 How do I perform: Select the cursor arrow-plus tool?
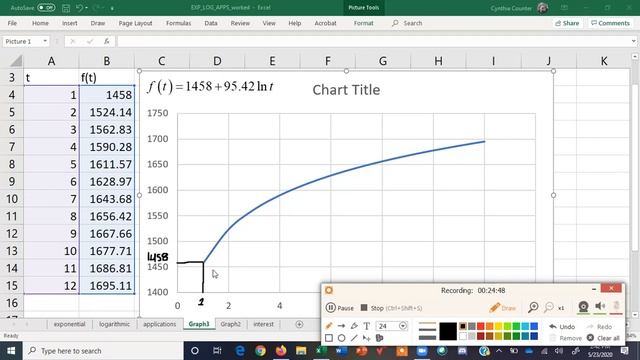pyautogui.click(x=367, y=338)
